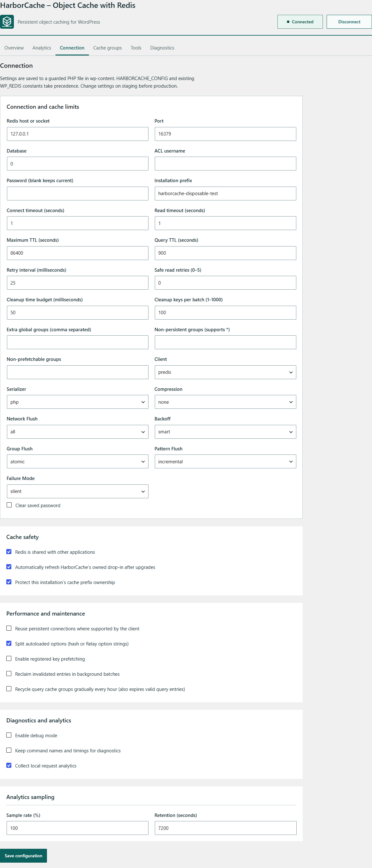
Task: Open the Pattern Flush dropdown
Action: point(225,462)
